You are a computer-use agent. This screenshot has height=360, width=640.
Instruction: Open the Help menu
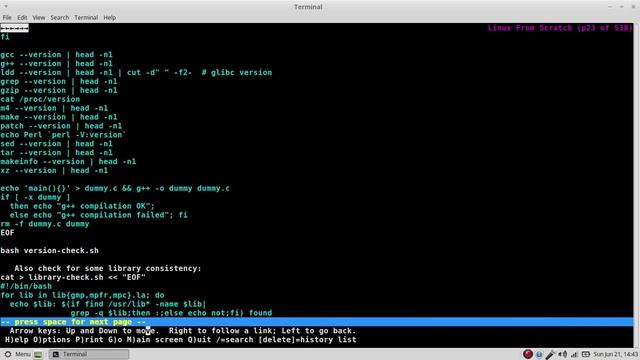coord(109,18)
